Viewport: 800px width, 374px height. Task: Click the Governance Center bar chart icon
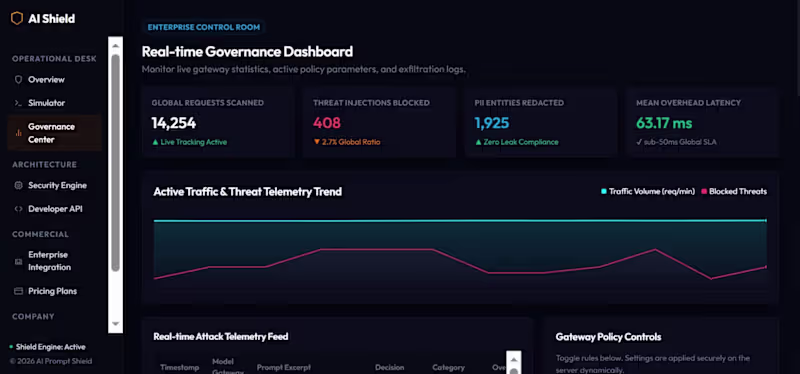[x=18, y=133]
